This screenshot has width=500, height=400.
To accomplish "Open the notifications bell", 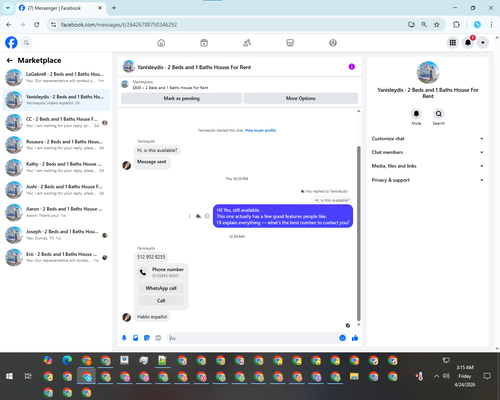I will click(468, 43).
